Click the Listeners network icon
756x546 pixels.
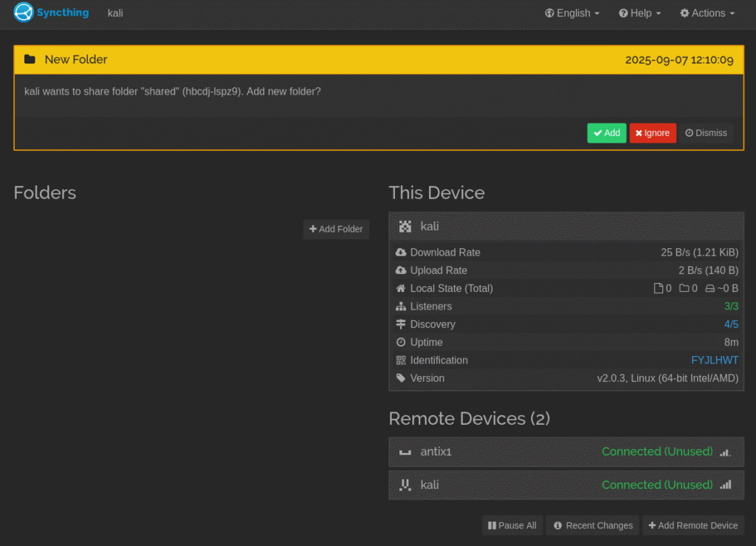tap(401, 307)
